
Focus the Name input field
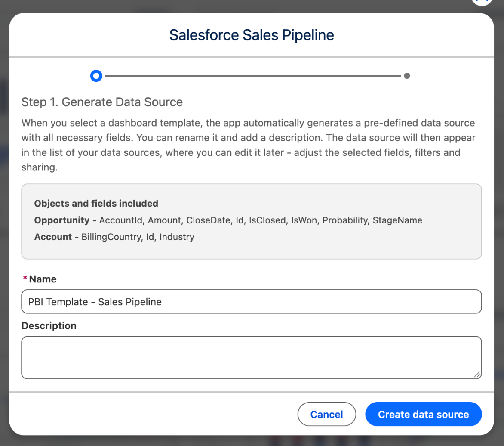point(252,301)
